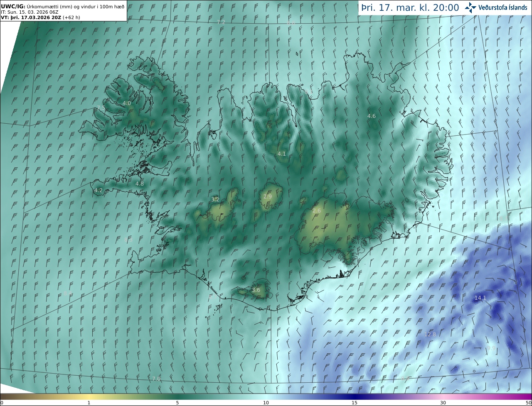Click the 30 tick on the color scale
The image size is (532, 406).
443,403
